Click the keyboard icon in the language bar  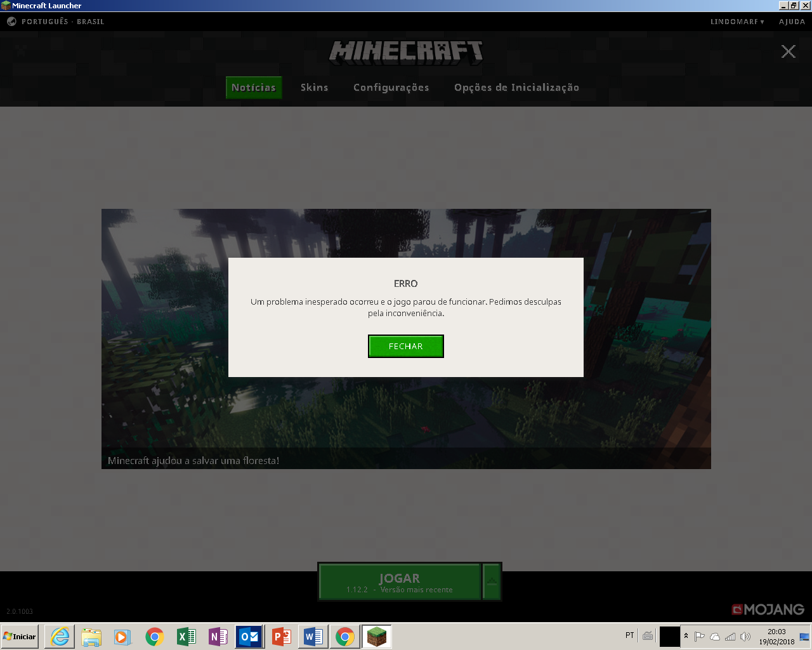(x=648, y=635)
